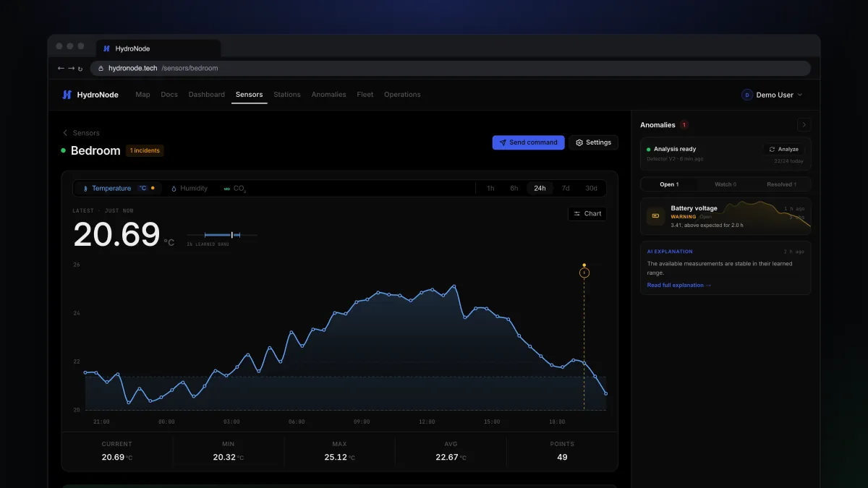The image size is (868, 488).
Task: Select the Sensors nav item
Action: [250, 95]
